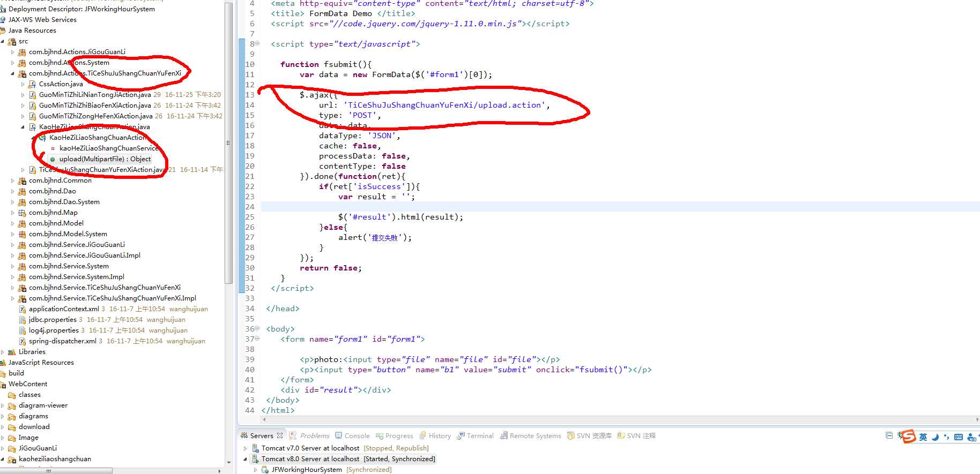Viewport: 980px width, 474px height.
Task: Close the Servers view tab
Action: click(280, 436)
